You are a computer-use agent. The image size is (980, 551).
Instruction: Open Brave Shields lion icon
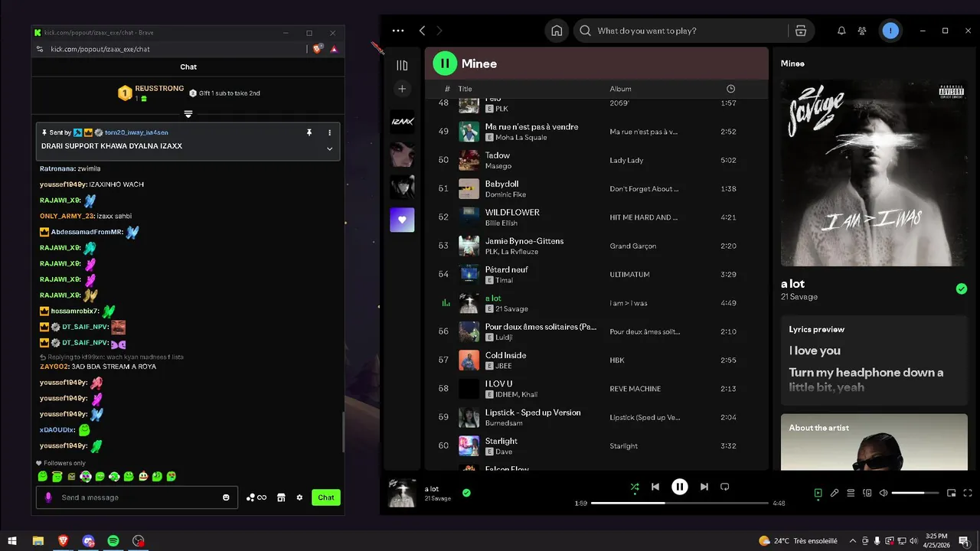(317, 49)
